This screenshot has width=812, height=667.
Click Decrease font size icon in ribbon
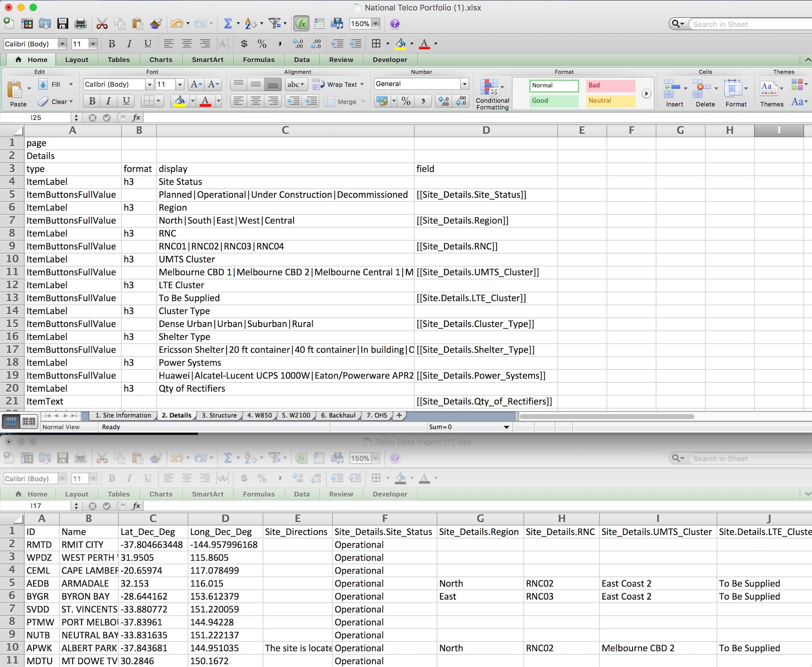[x=213, y=84]
